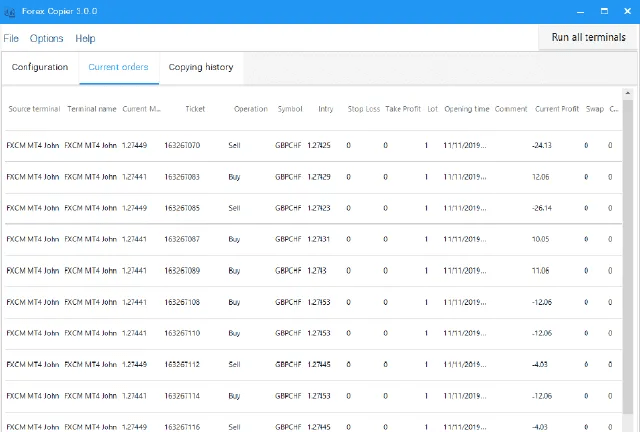Click the 11.06 current profit value
Image resolution: width=640 pixels, height=432 pixels.
541,271
